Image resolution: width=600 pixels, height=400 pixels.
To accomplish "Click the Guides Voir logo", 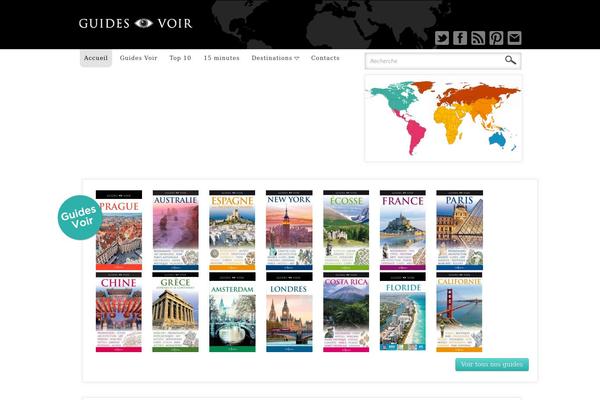I will [x=135, y=23].
